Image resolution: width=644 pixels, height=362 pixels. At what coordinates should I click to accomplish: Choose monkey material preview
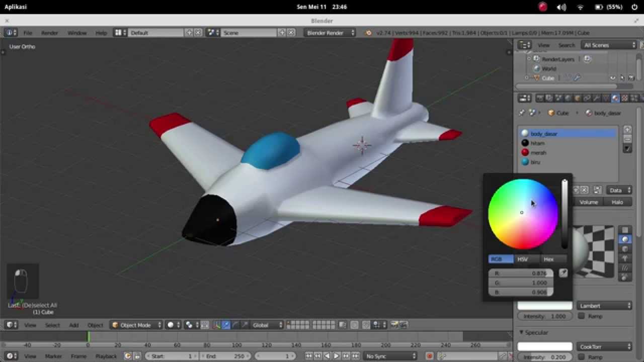[x=625, y=258]
